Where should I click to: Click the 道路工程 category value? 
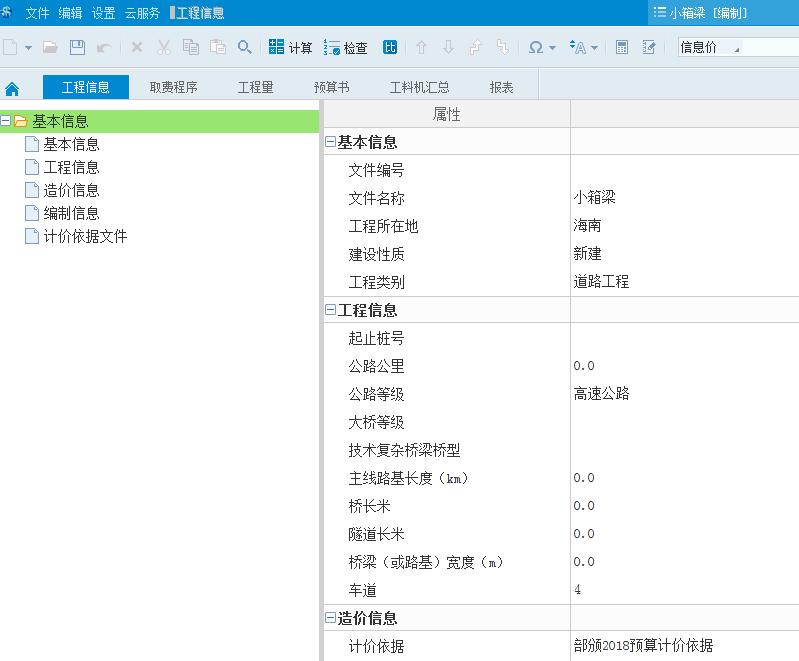[601, 281]
